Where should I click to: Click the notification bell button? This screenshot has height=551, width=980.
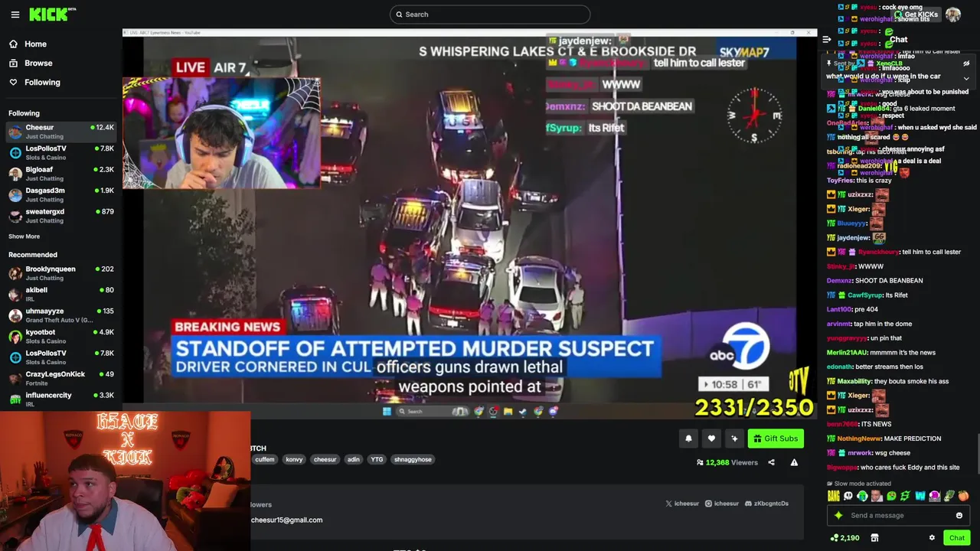click(x=688, y=439)
